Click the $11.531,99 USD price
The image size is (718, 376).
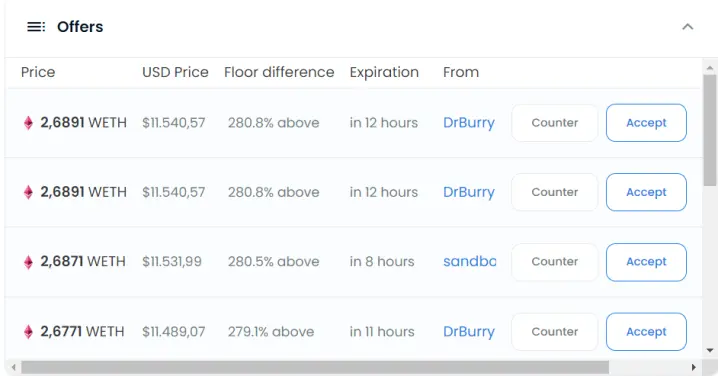click(x=172, y=262)
